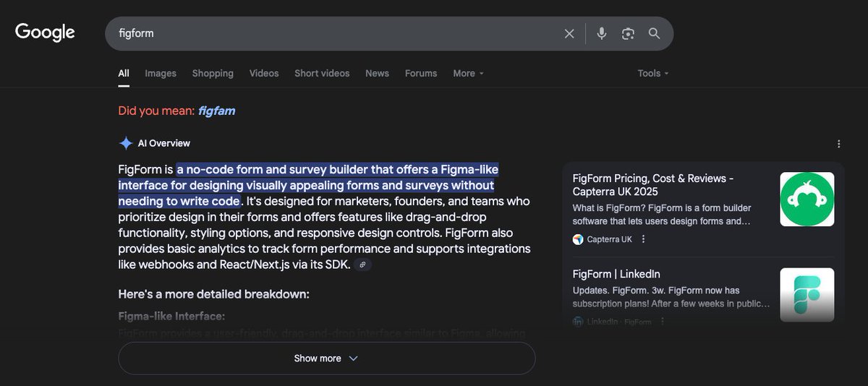
Task: Open Capterra green logo thumbnail
Action: [x=807, y=199]
